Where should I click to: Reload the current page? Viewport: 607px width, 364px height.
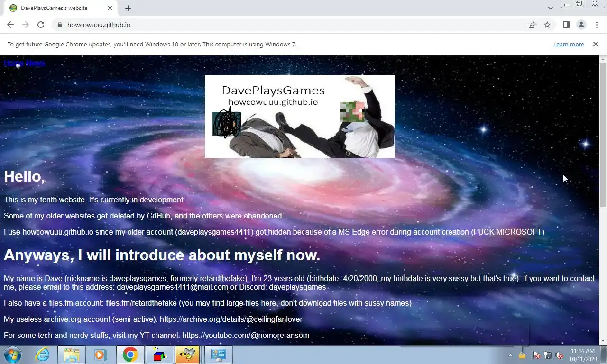pyautogui.click(x=41, y=25)
